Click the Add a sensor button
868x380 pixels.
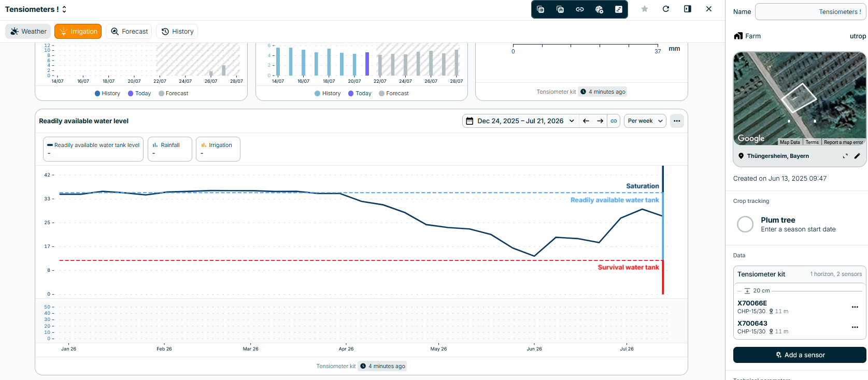tap(800, 355)
